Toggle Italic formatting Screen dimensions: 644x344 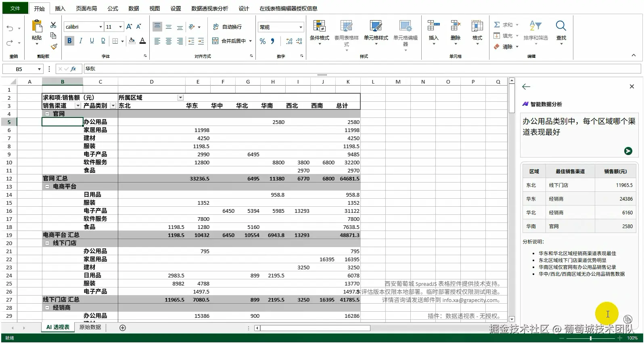[x=81, y=41]
